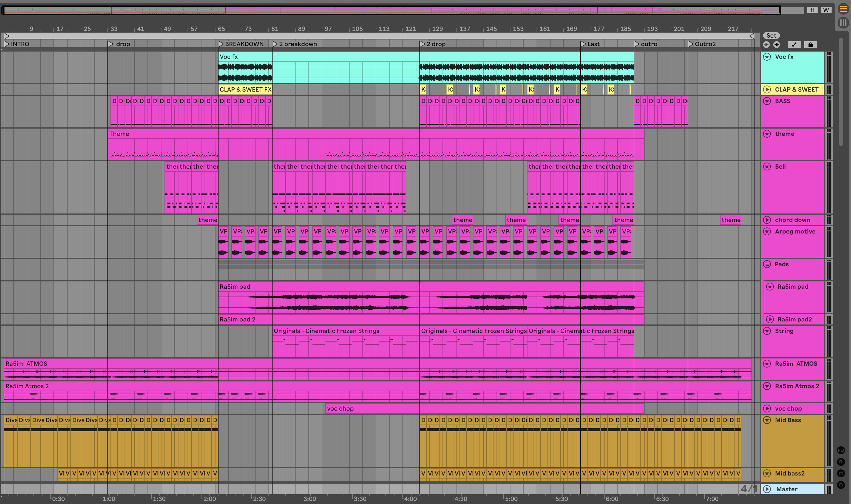The width and height of the screenshot is (851, 504).
Task: Toggle the Mixer (M) section button
Action: pos(841,473)
